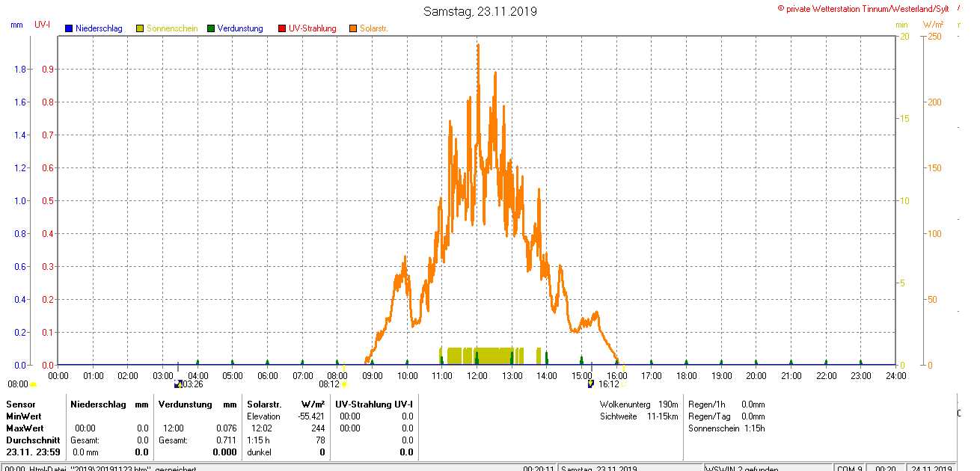Click the 0.711 Verdunstung total value

click(226, 440)
